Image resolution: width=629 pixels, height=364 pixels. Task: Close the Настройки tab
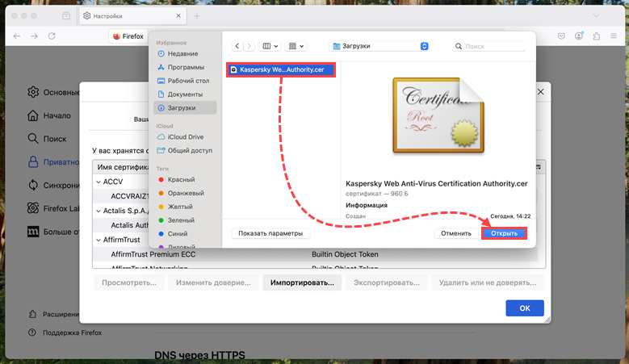pyautogui.click(x=178, y=16)
